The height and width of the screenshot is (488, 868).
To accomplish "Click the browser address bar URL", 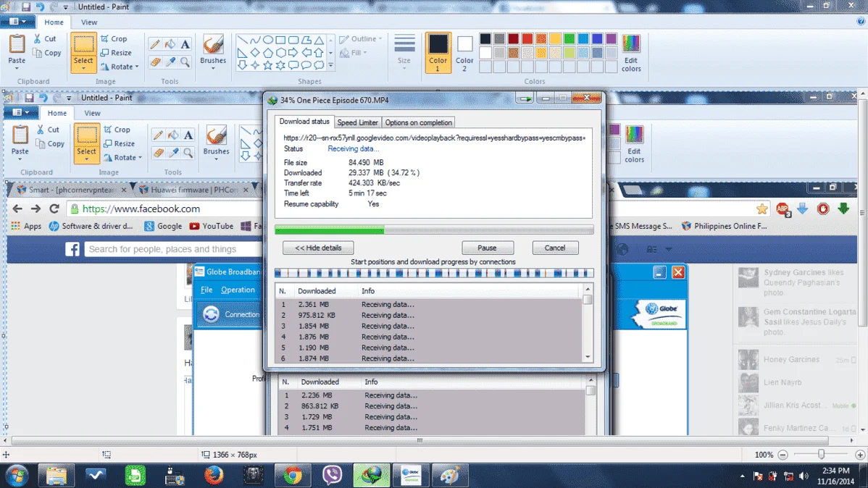I will click(x=141, y=209).
